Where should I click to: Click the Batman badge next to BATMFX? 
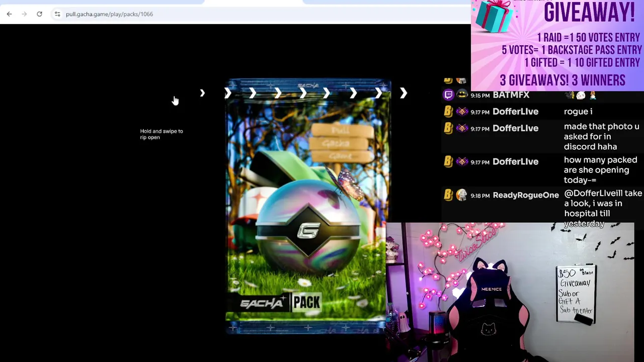462,95
